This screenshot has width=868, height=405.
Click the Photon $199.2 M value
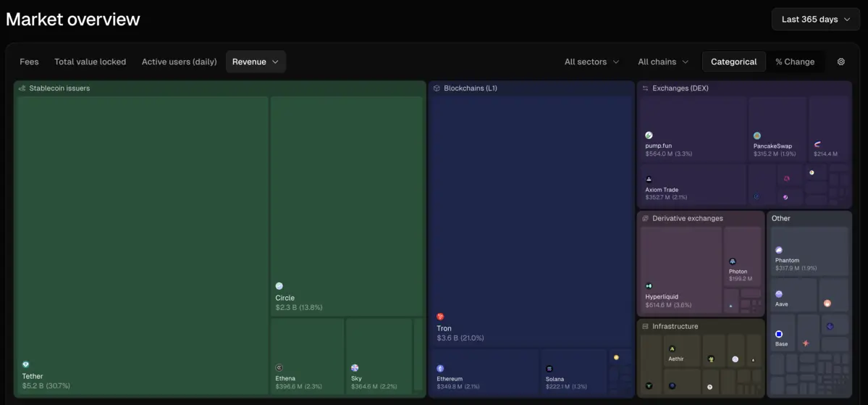coord(741,279)
